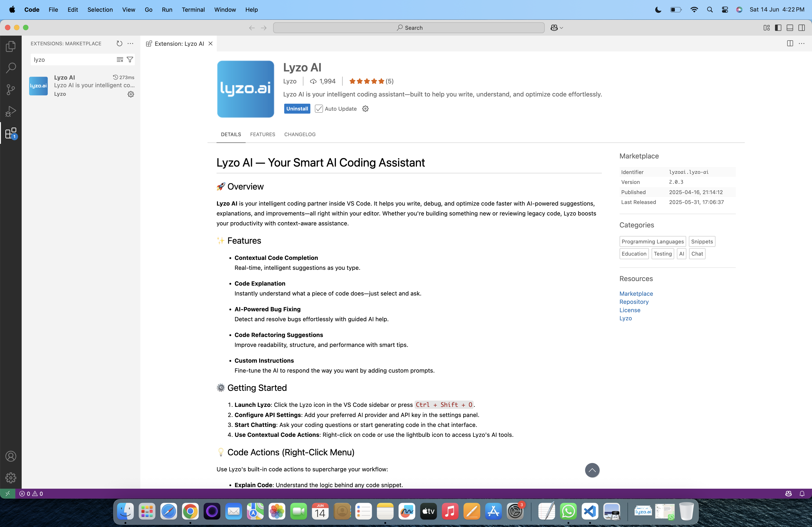This screenshot has width=812, height=527.
Task: Open extension settings gear next to Auto Update
Action: [x=365, y=109]
